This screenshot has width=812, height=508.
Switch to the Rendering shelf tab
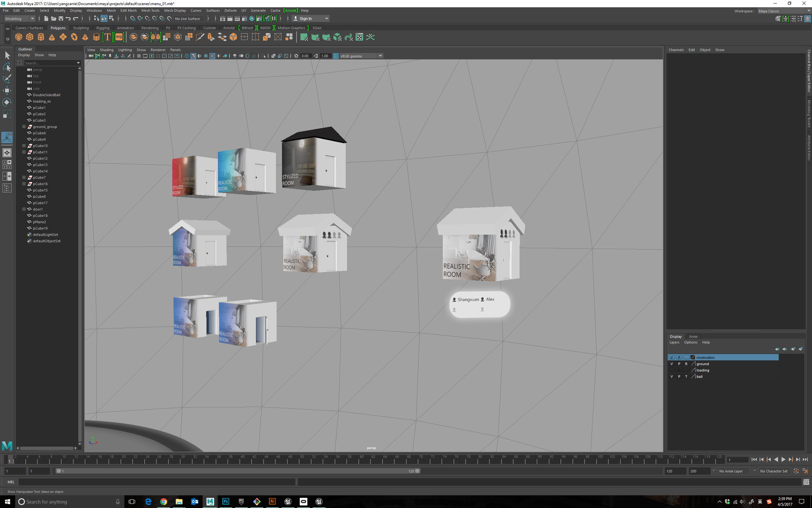coord(150,28)
